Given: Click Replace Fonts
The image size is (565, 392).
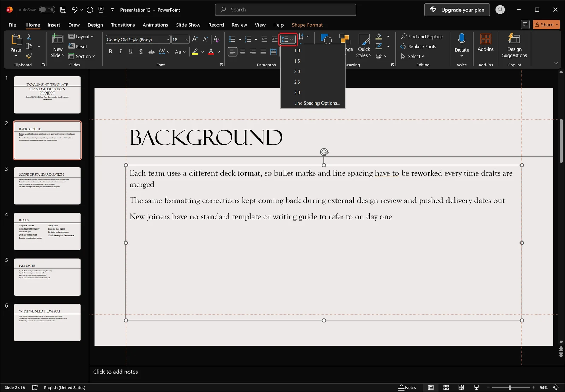Looking at the screenshot, I should pyautogui.click(x=418, y=46).
